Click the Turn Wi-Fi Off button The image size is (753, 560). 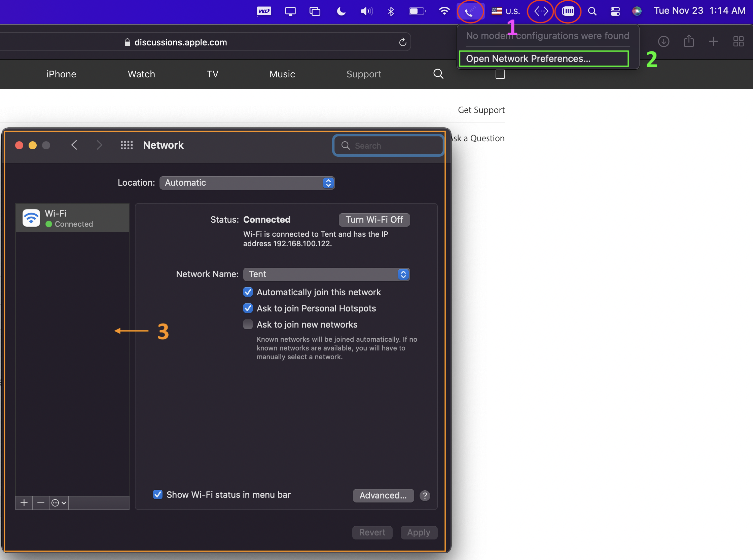[374, 220]
